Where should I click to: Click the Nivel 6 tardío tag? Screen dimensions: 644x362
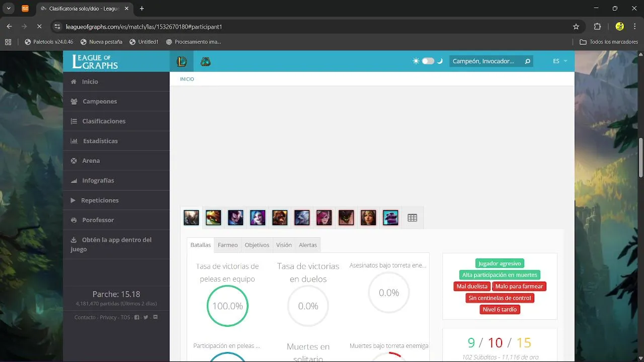(x=500, y=309)
